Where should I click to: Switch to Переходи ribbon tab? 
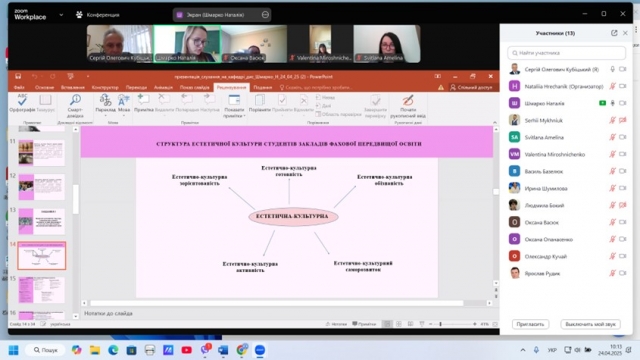(x=136, y=87)
